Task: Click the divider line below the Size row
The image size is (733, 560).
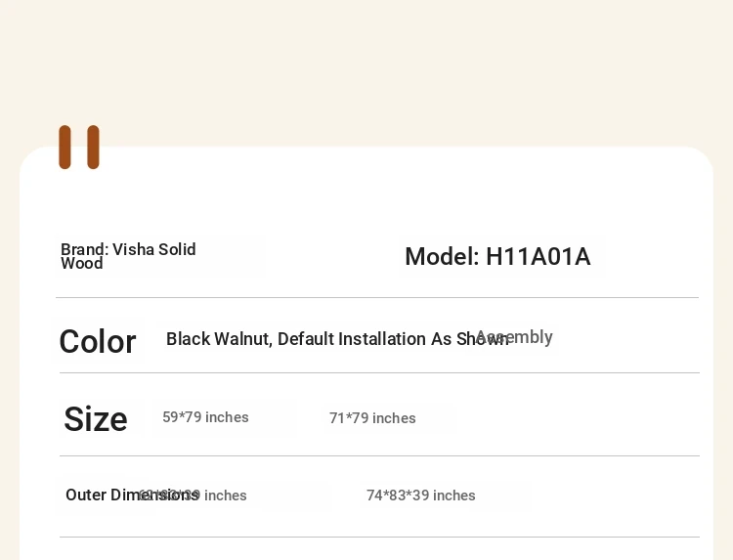Action: coord(379,455)
